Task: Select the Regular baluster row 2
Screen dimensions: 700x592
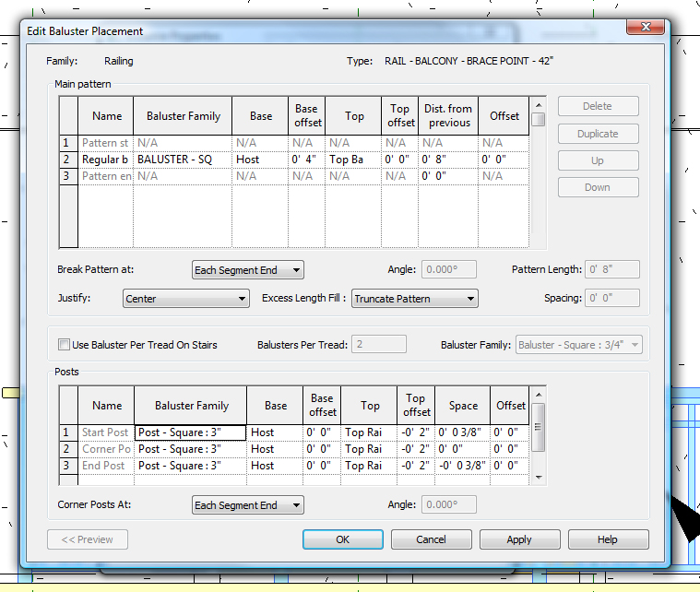Action: 66,160
